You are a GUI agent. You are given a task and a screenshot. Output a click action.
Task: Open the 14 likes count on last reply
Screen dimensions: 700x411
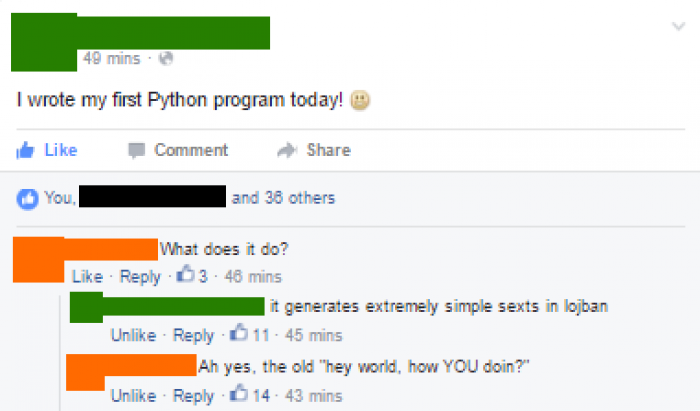250,394
